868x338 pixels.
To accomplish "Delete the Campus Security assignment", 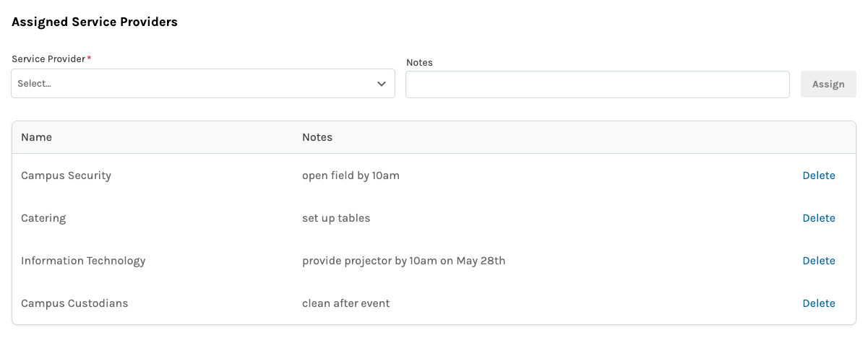I will 818,175.
